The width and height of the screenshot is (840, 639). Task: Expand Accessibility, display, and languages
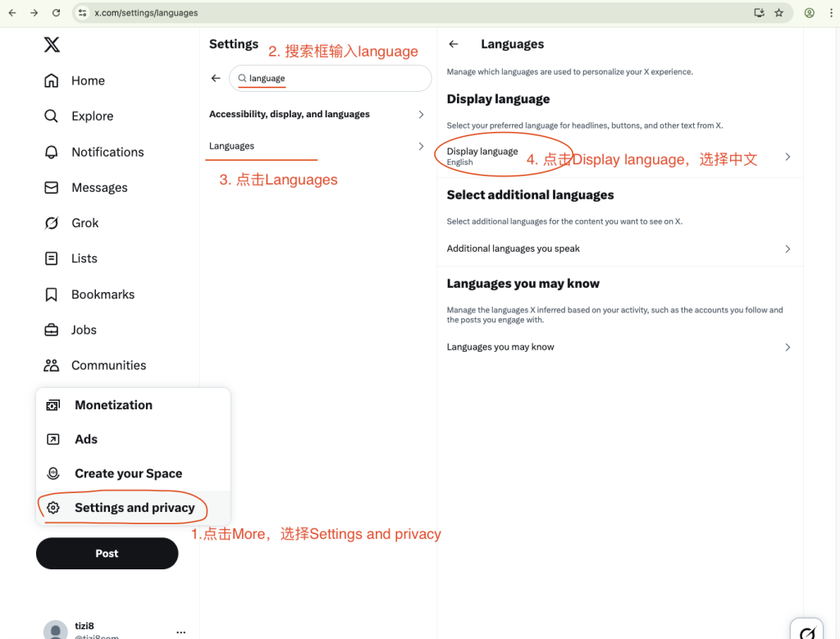317,114
